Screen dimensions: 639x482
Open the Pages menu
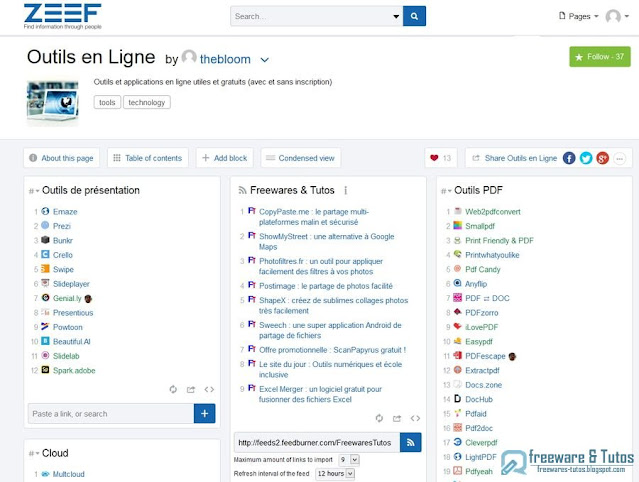(x=578, y=16)
